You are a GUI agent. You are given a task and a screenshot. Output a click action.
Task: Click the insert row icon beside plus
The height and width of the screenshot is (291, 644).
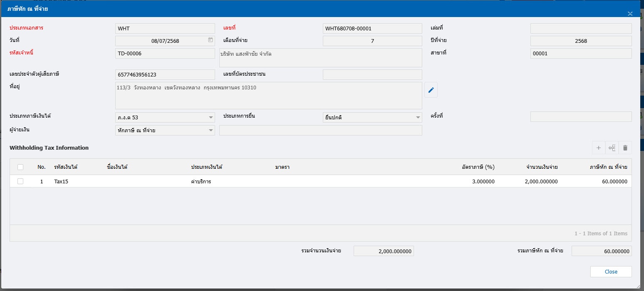(x=612, y=148)
